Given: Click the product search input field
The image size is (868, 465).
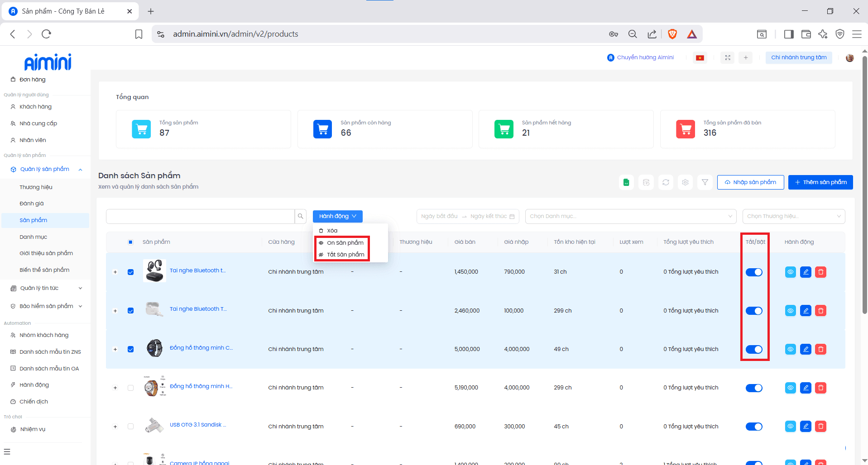Looking at the screenshot, I should (x=200, y=216).
